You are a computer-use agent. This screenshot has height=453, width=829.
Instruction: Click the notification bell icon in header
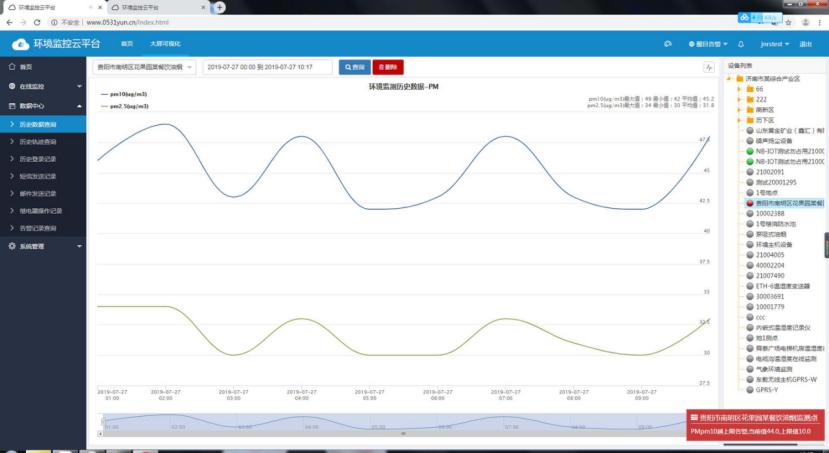(740, 45)
